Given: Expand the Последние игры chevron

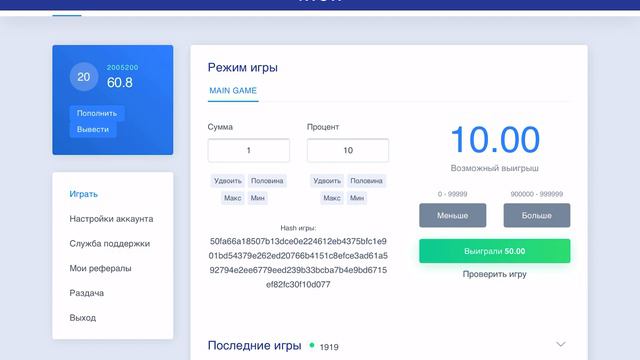Looking at the screenshot, I should [x=561, y=344].
